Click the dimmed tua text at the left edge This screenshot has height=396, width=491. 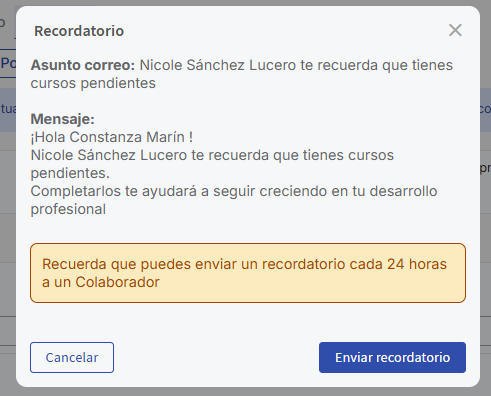tap(8, 109)
